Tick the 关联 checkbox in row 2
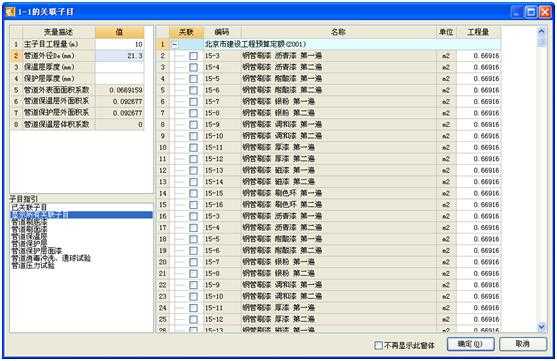 (193, 56)
